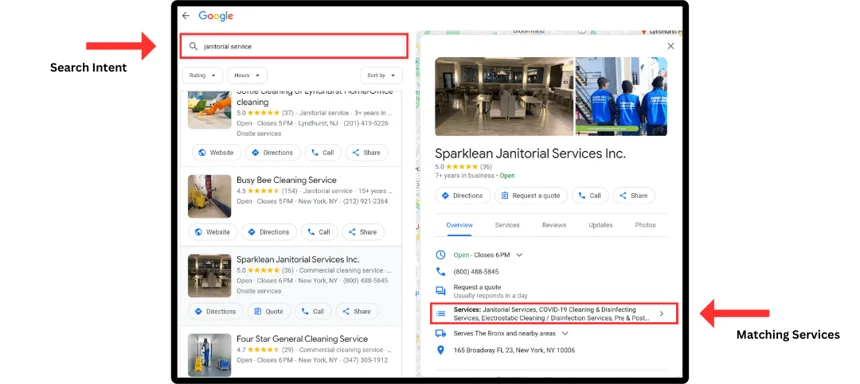
Task: Click Sparklean Janitorial Services Inc. panel title
Action: [x=530, y=153]
